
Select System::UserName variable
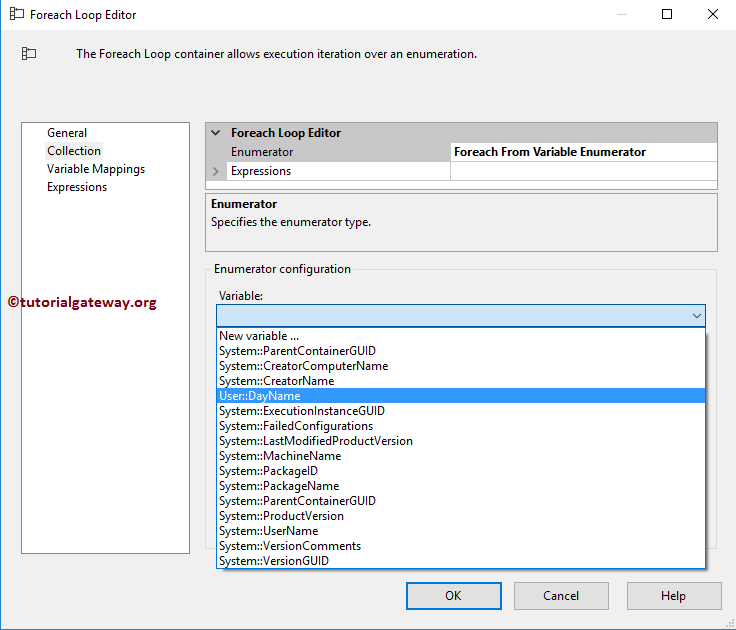(461, 531)
